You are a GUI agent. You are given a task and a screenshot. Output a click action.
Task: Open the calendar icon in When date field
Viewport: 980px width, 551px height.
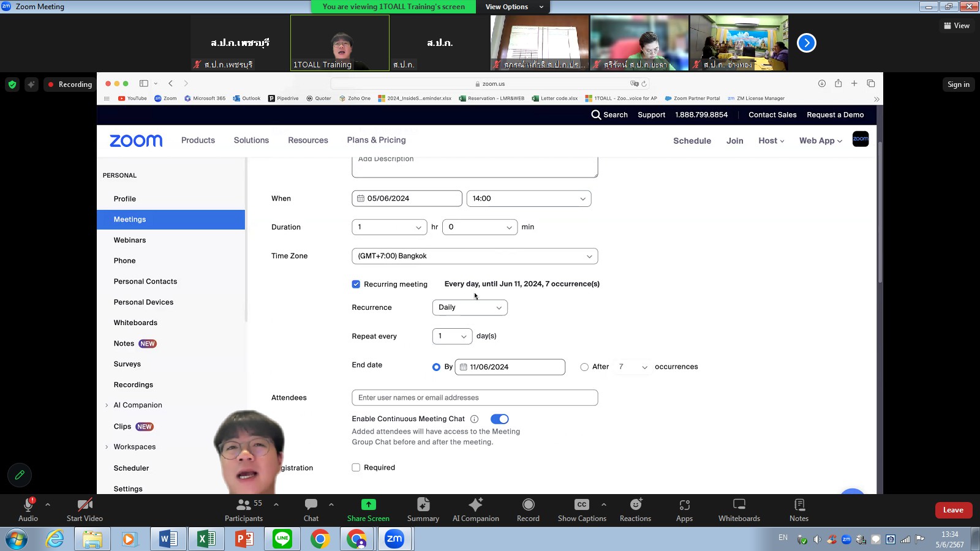361,198
